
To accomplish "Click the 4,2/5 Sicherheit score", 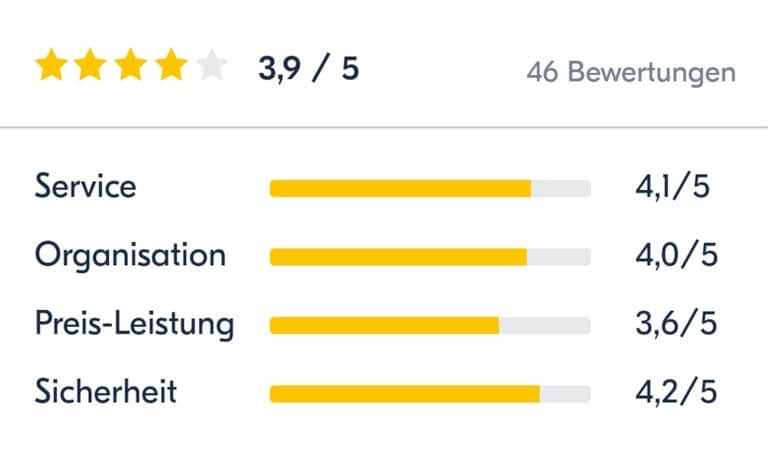I will (676, 392).
